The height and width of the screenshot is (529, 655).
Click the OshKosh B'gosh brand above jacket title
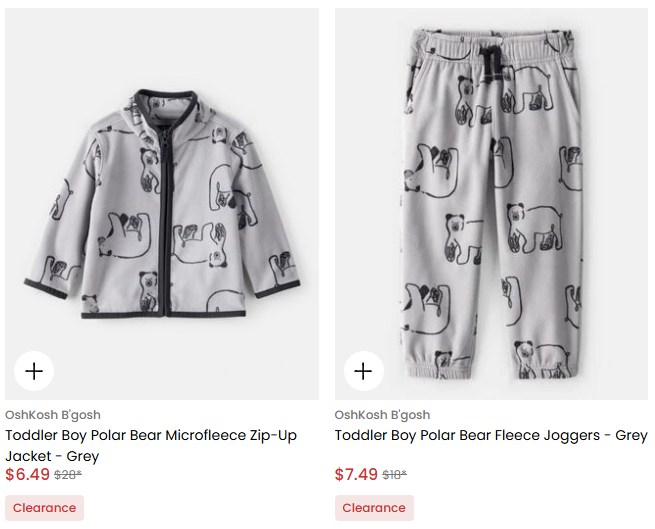click(x=53, y=415)
